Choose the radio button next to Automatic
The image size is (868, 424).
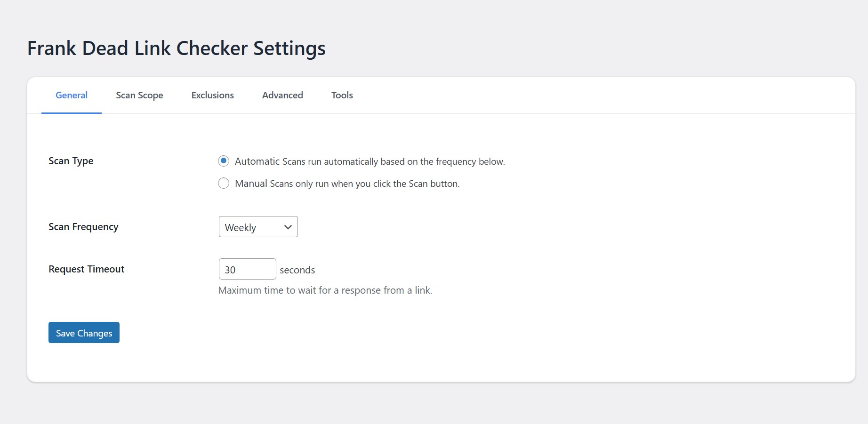tap(223, 160)
